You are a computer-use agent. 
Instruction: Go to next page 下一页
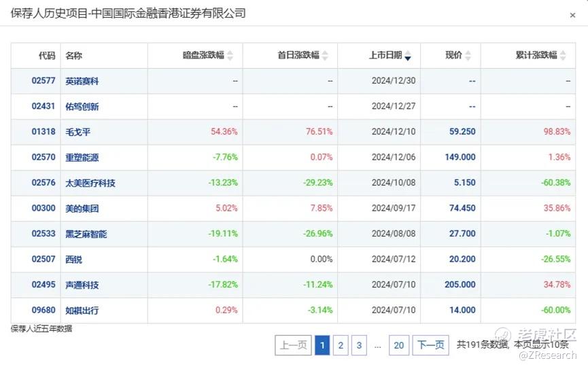pyautogui.click(x=430, y=345)
